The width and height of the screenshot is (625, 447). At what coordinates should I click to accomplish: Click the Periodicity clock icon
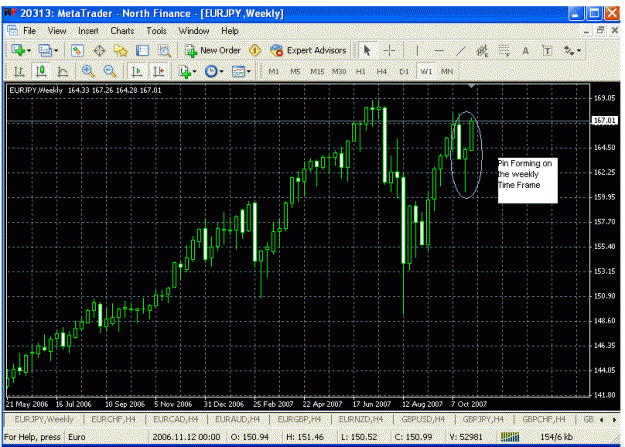point(211,71)
